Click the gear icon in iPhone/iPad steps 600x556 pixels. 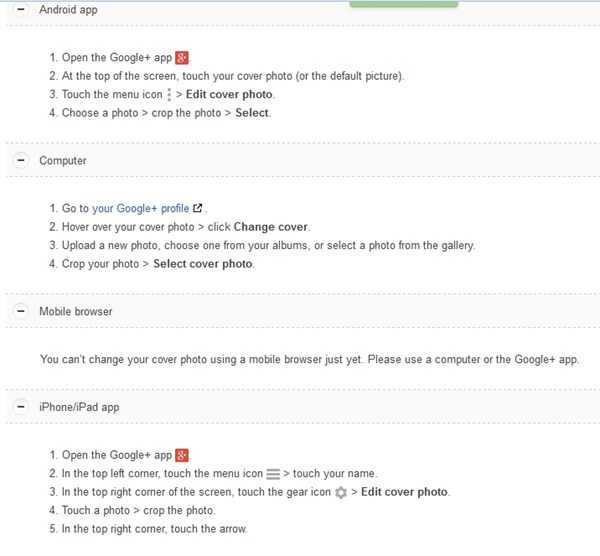pyautogui.click(x=341, y=493)
